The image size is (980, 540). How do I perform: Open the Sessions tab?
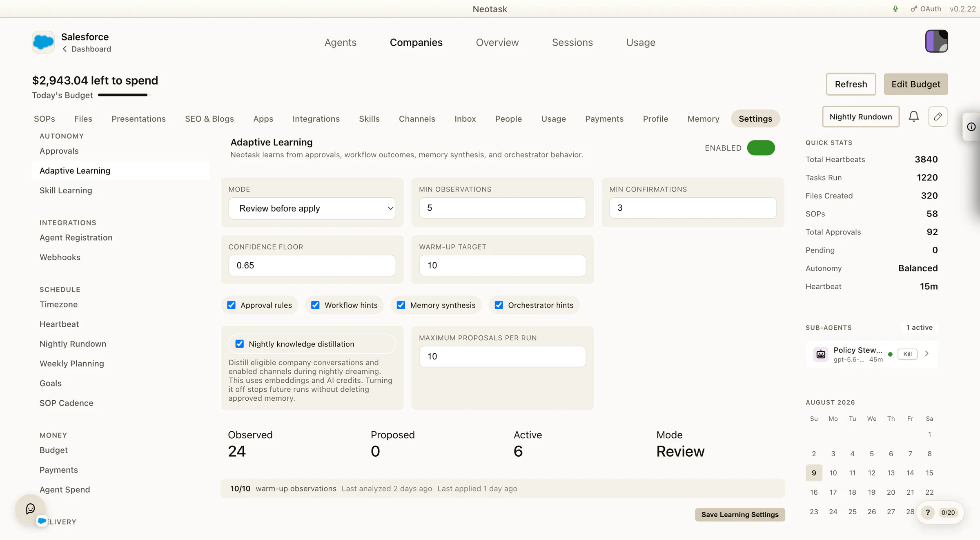click(572, 42)
